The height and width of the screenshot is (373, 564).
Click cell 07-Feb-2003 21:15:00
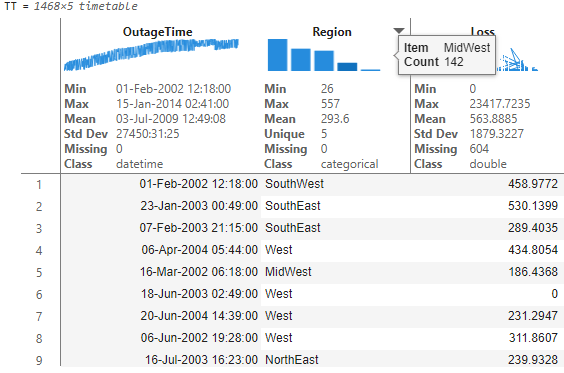coord(199,228)
